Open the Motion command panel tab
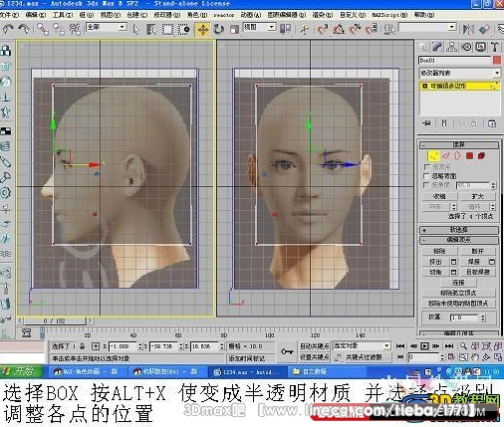Image resolution: width=504 pixels, height=427 pixels. point(466,47)
